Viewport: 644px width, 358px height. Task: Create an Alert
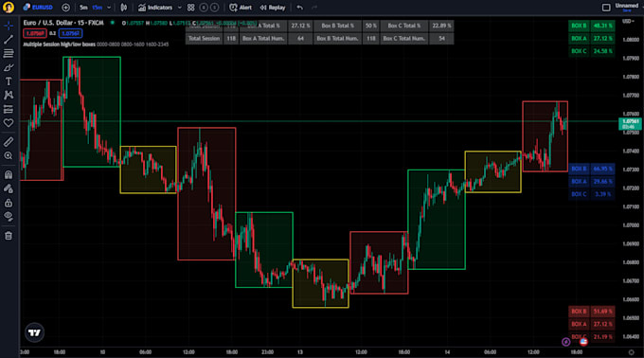241,8
